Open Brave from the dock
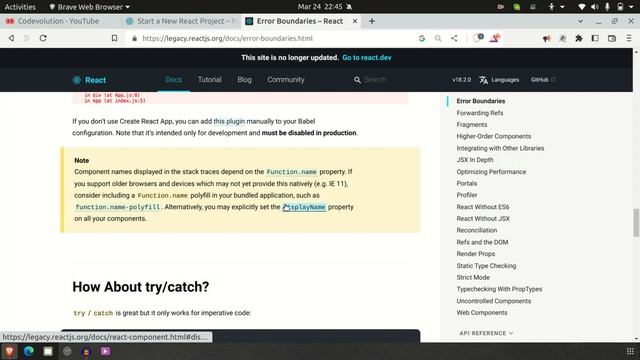The height and width of the screenshot is (360, 640). [x=9, y=351]
